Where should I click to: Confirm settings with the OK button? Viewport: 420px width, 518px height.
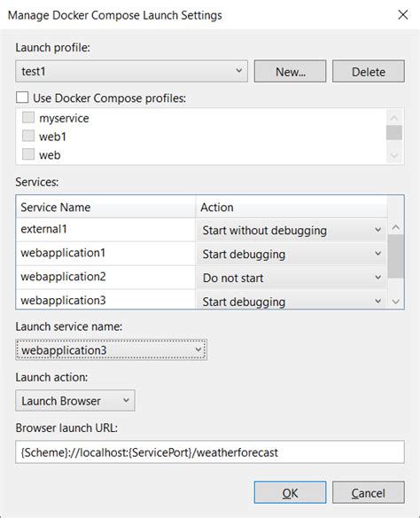click(290, 492)
